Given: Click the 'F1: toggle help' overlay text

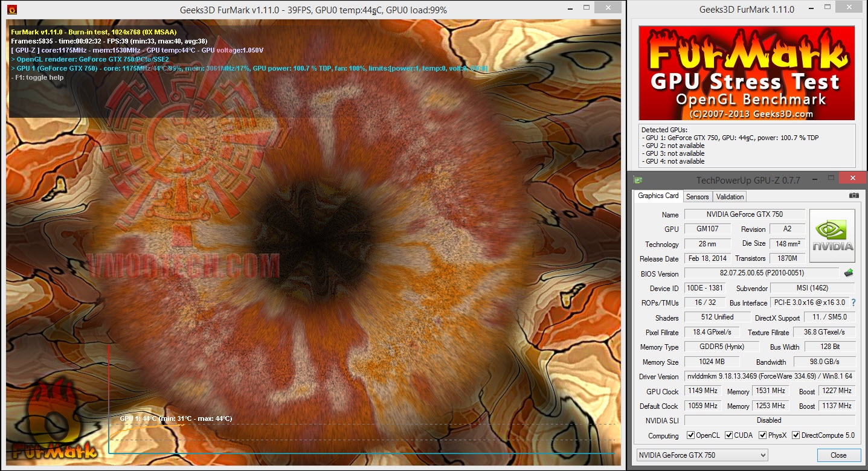Looking at the screenshot, I should click(x=37, y=77).
